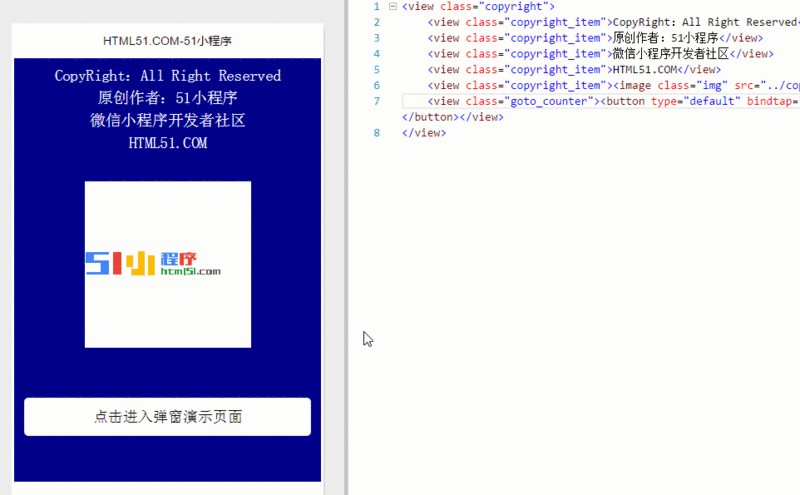Click line number 6 in editor
Screen dimensions: 800x495
point(377,86)
